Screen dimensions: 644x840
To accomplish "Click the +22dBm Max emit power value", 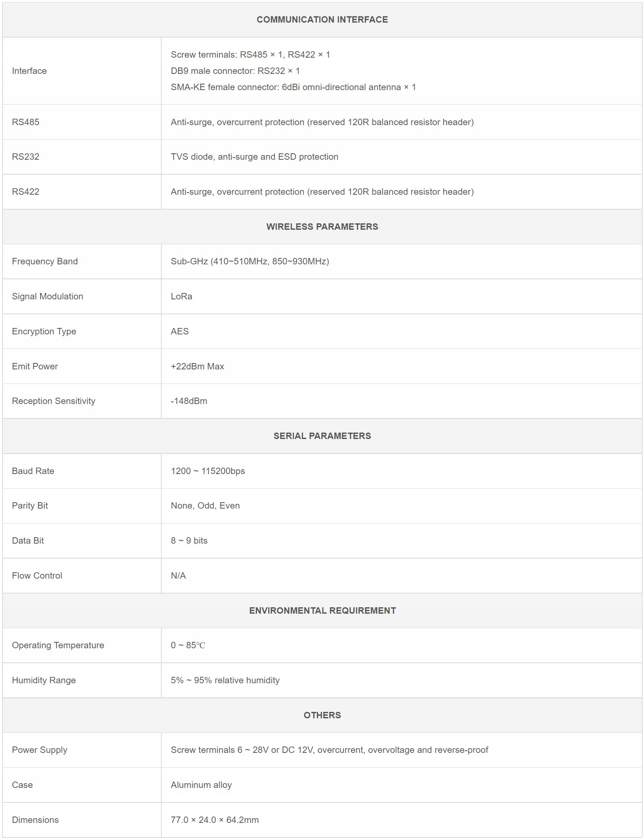I will coord(197,366).
